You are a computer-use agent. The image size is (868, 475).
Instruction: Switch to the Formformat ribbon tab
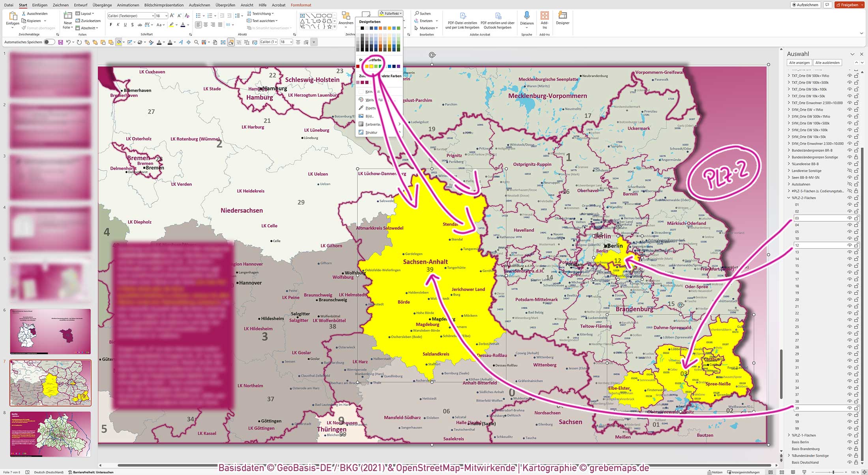tap(301, 5)
